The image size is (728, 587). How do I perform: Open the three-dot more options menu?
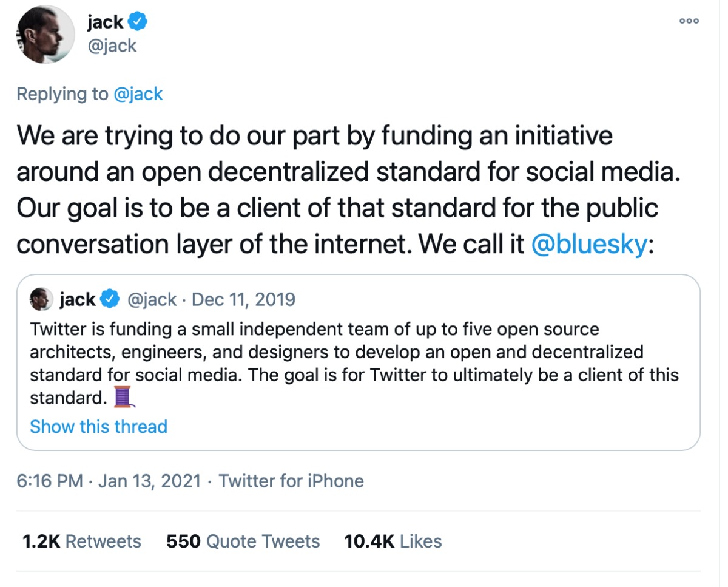(689, 21)
